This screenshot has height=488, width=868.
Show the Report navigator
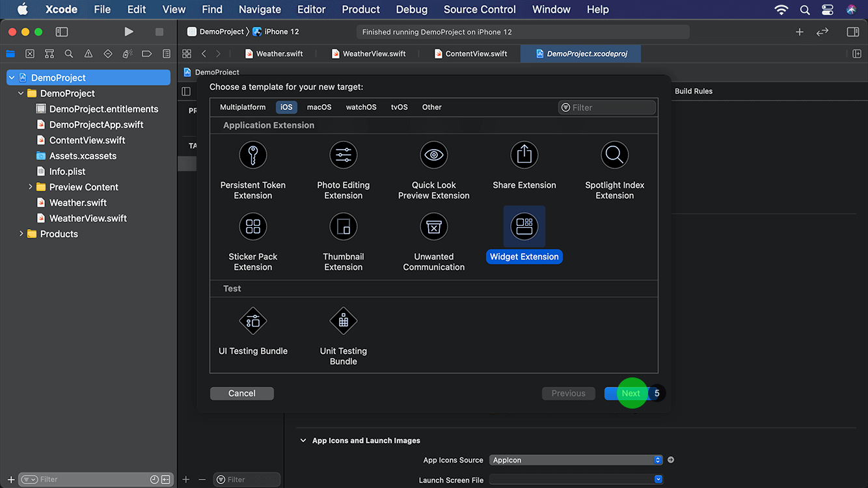point(167,54)
